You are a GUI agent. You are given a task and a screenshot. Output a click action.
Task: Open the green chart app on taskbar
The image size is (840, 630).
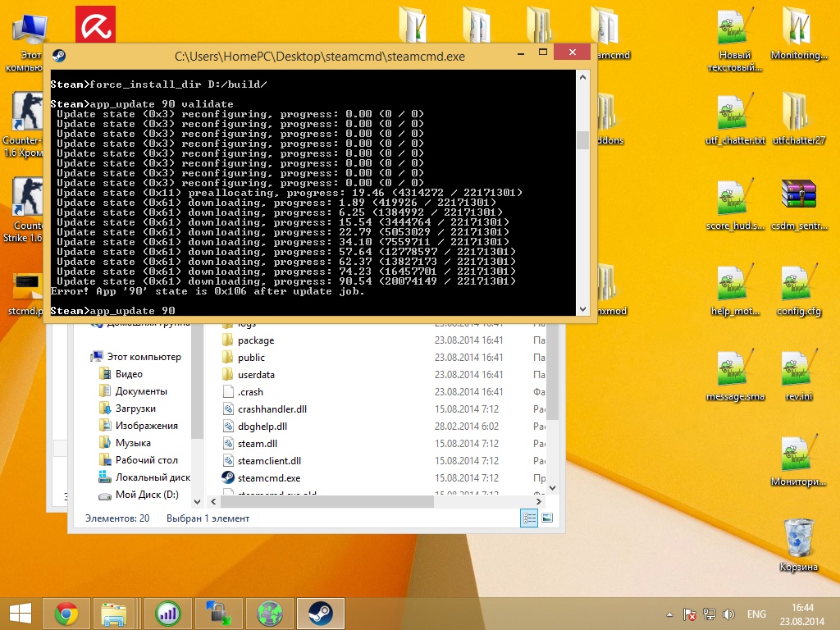click(167, 614)
